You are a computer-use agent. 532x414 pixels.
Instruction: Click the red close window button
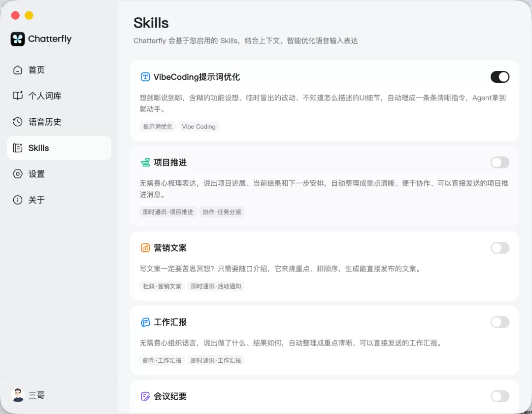[15, 15]
